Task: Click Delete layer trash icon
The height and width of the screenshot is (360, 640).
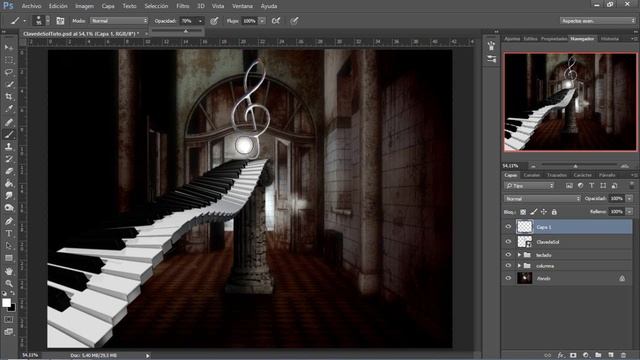Action: [x=623, y=355]
